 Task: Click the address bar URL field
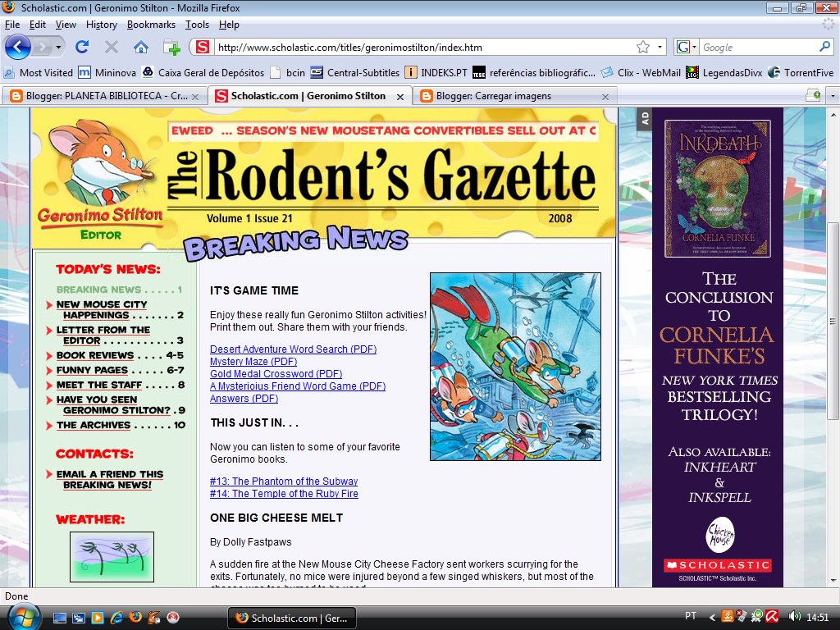(x=424, y=47)
